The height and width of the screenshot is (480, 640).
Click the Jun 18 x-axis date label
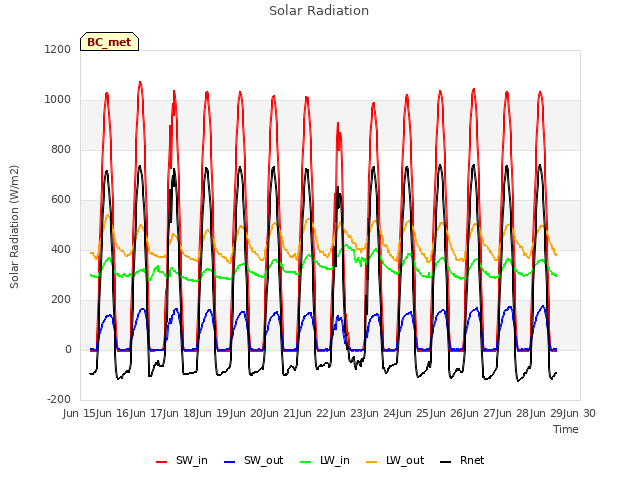(x=180, y=413)
